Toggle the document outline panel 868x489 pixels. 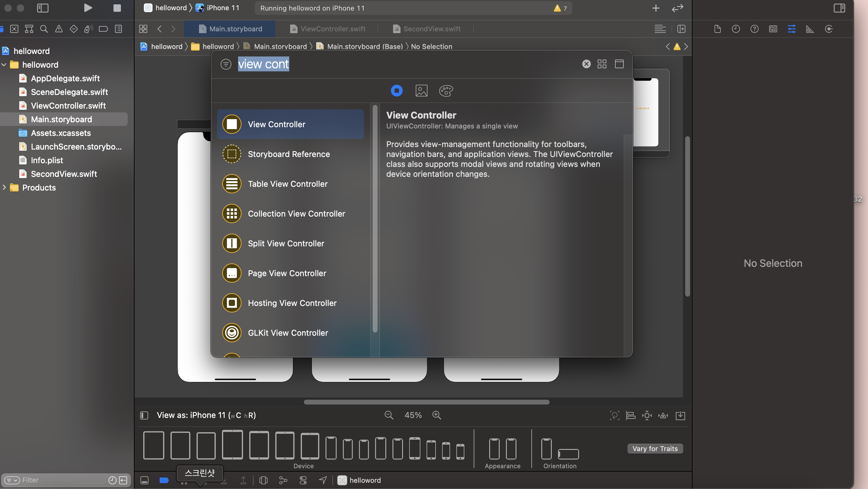[x=144, y=415]
